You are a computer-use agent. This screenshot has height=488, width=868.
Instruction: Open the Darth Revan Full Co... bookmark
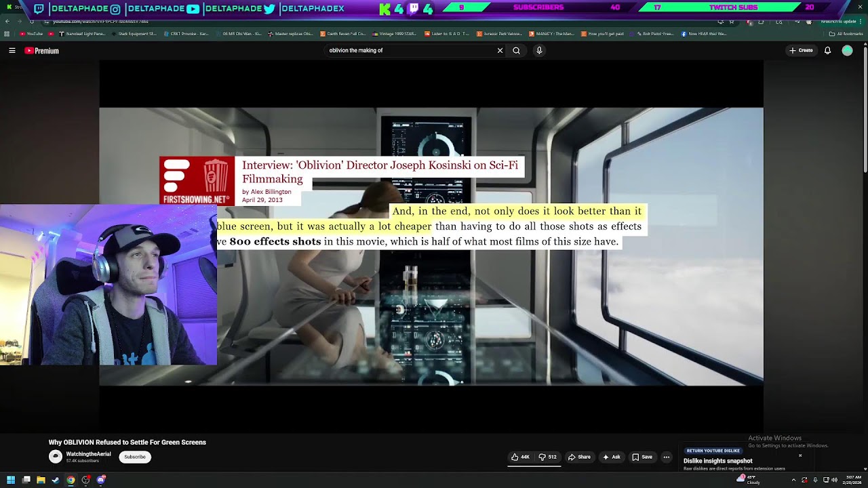coord(343,34)
